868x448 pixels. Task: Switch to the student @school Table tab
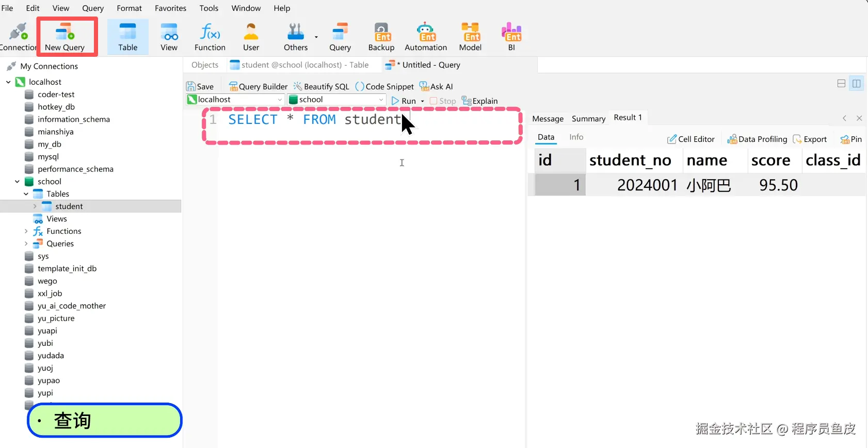point(299,65)
